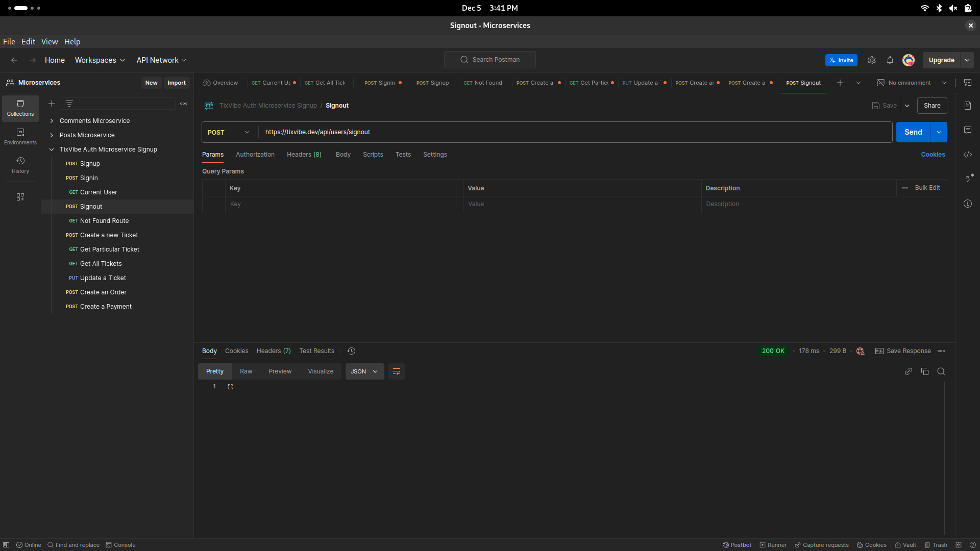Open the Help menu

tap(72, 42)
